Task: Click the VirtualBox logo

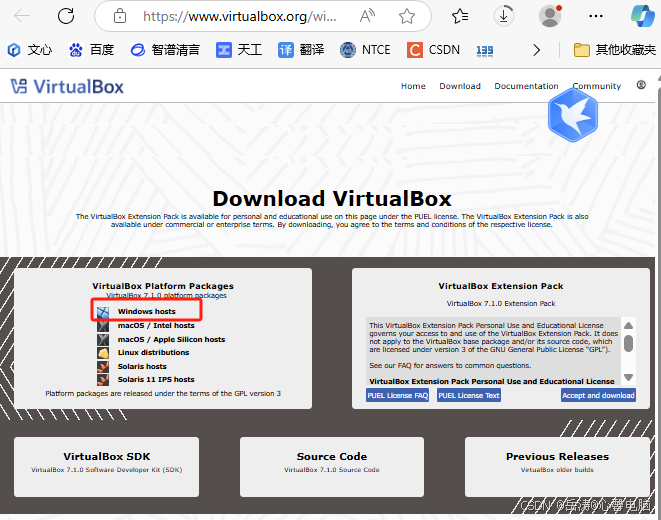Action: [67, 86]
